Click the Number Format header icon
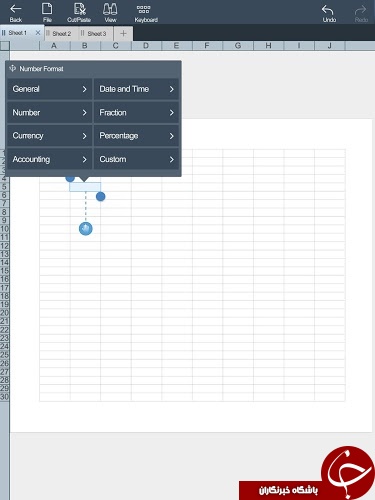The height and width of the screenshot is (500, 375). click(x=13, y=68)
